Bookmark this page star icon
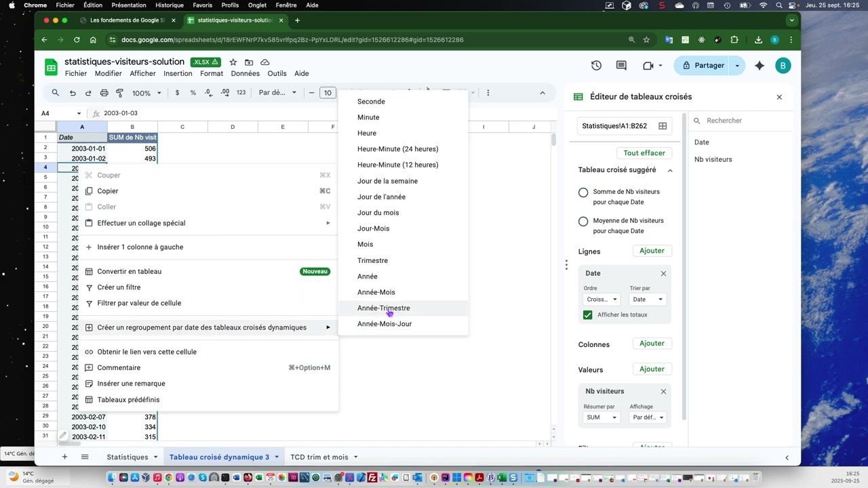This screenshot has height=488, width=868. tap(646, 39)
